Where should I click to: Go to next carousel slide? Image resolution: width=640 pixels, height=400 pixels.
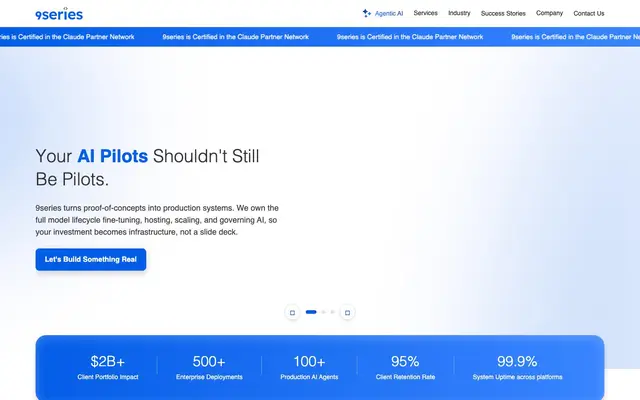(347, 313)
